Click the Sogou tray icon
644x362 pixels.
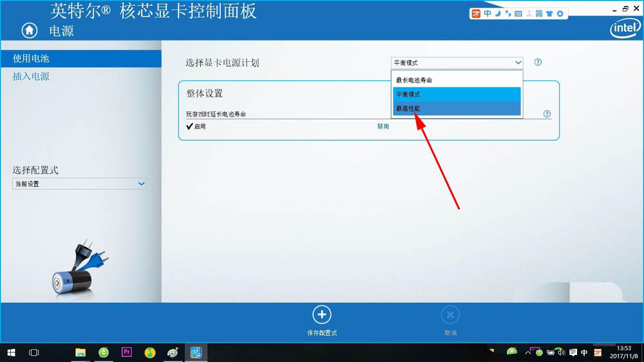(598, 352)
